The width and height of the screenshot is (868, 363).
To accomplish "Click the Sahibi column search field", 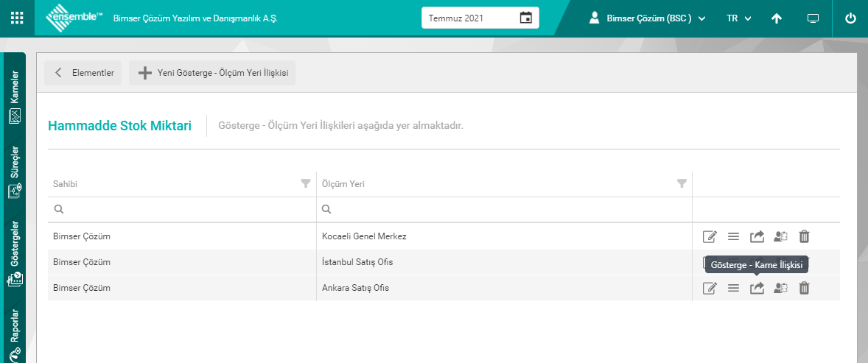I will click(184, 209).
